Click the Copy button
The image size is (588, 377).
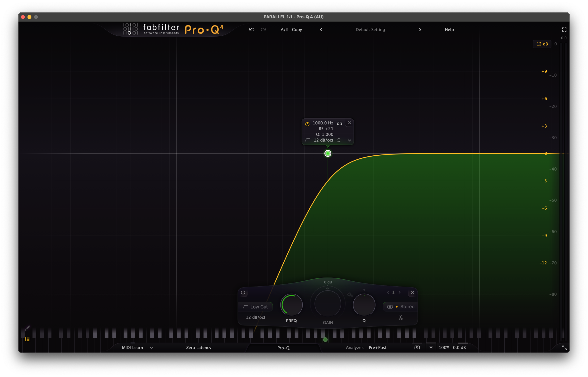297,30
